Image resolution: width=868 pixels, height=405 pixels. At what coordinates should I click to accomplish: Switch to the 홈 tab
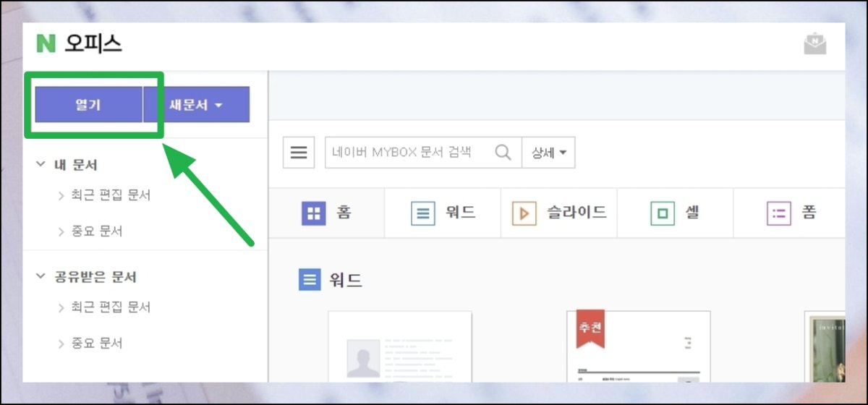[326, 213]
